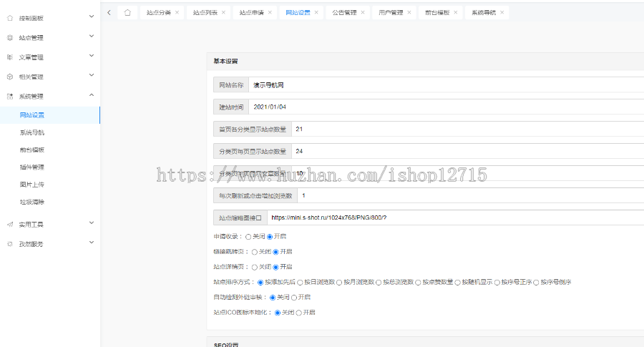
Task: Click the 分类页每页显示站点数量 field
Action: 467,151
